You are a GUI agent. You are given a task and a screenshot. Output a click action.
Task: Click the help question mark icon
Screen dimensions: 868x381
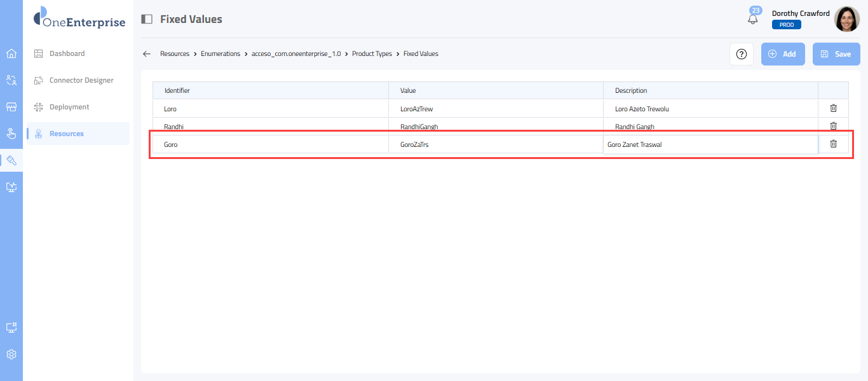point(741,54)
